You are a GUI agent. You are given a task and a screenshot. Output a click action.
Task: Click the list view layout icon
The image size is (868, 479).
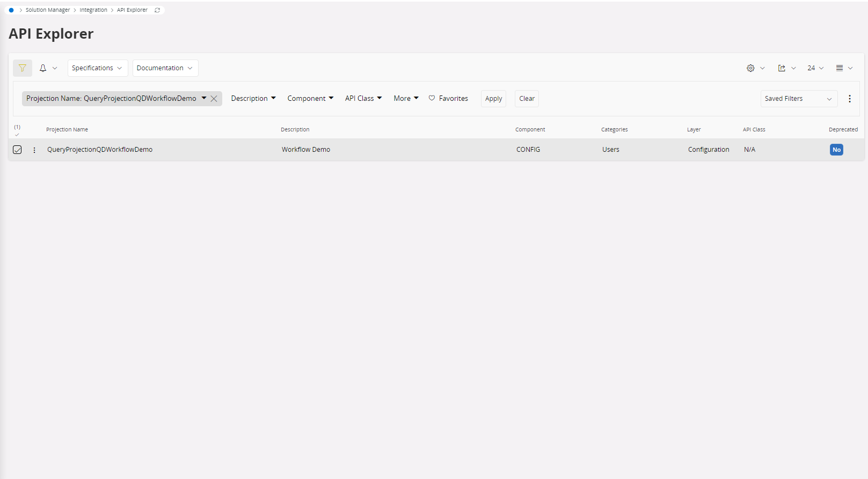coord(840,68)
